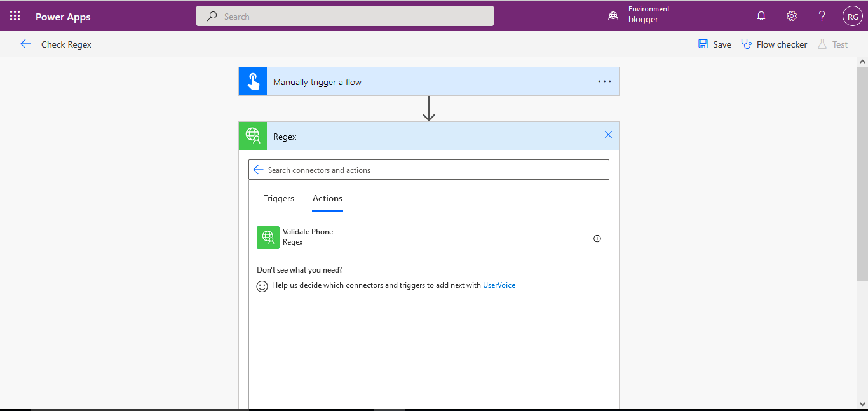Open the RG account avatar
Screen dimensions: 868x411
point(853,17)
